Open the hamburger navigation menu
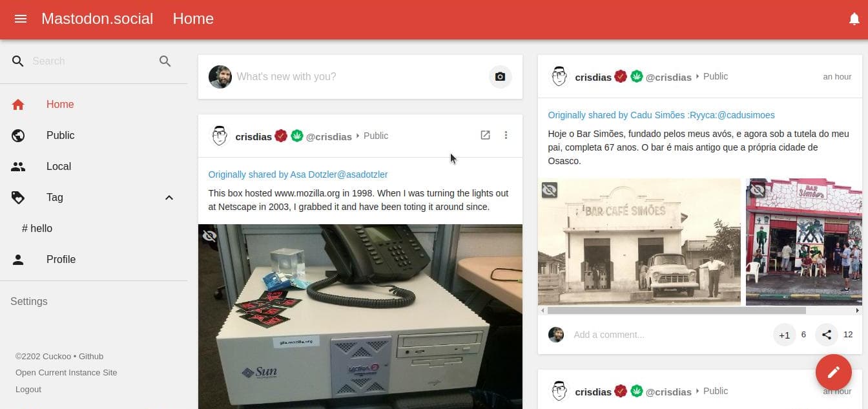This screenshot has height=409, width=868. [21, 19]
